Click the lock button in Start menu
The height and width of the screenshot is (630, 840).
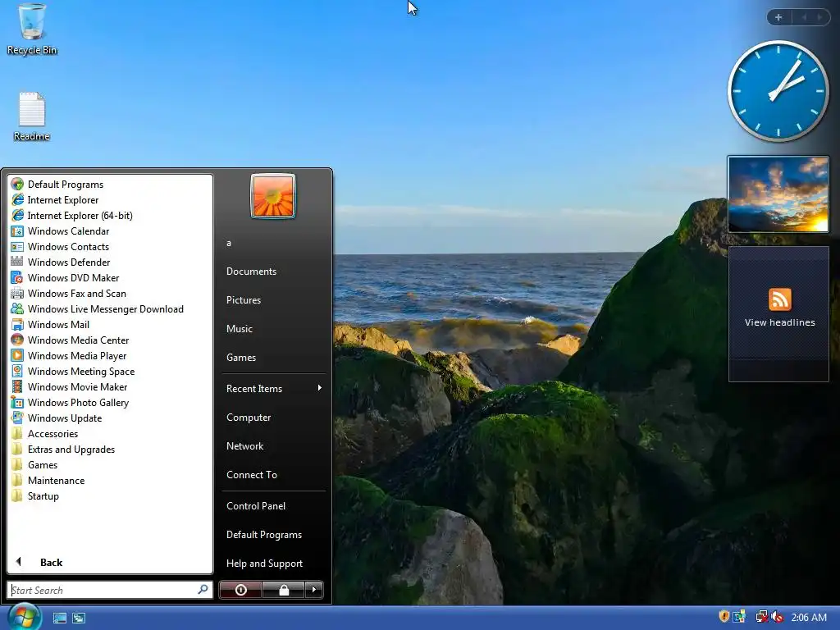284,590
